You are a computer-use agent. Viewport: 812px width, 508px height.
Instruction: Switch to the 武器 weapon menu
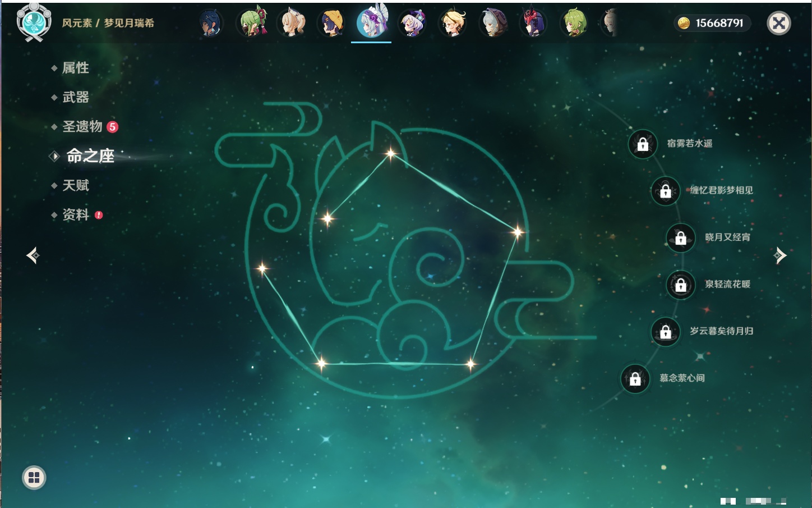tap(75, 97)
